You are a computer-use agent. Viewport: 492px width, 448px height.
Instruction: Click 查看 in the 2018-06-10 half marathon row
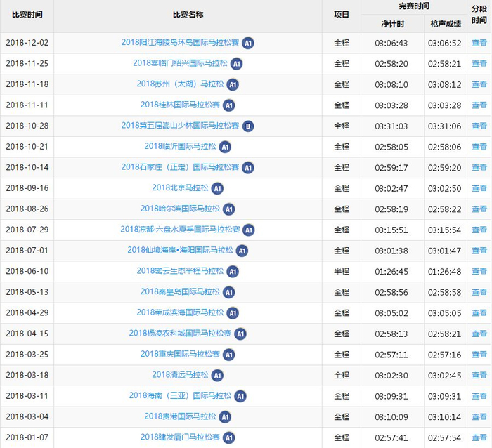point(479,271)
